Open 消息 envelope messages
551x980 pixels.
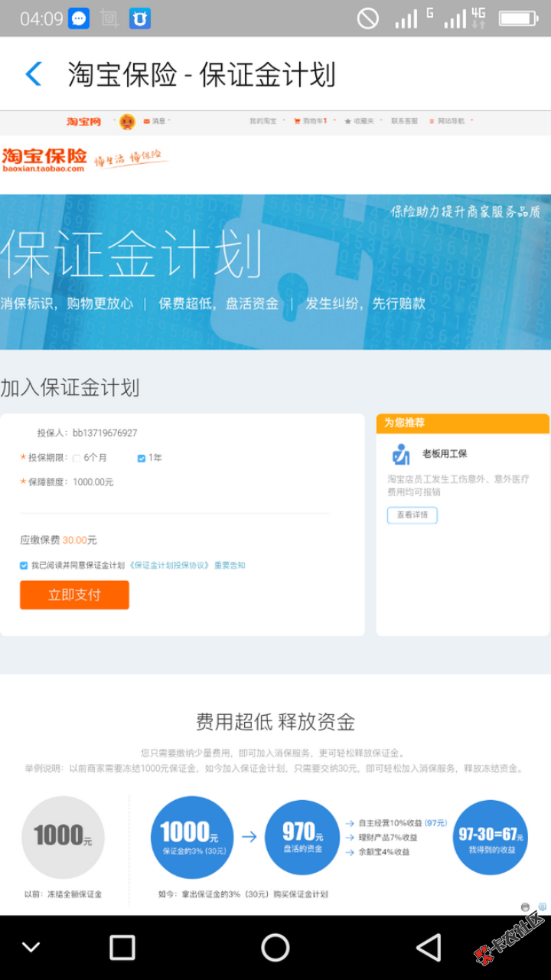tap(154, 121)
